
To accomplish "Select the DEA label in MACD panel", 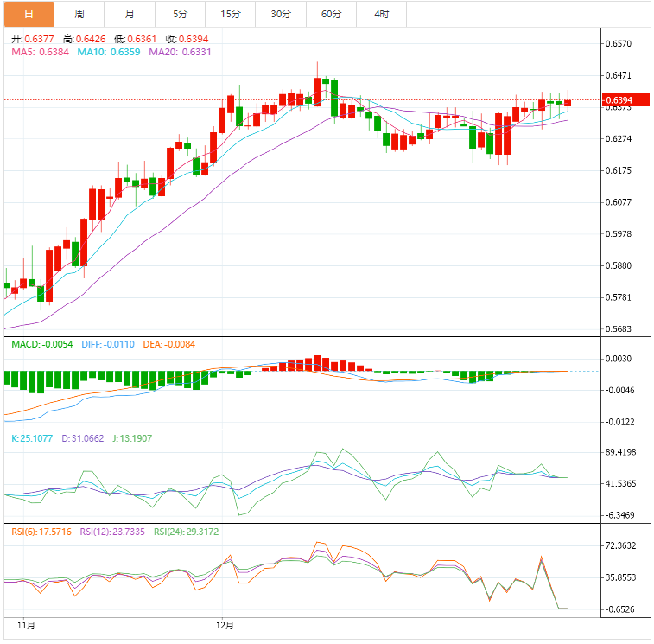I will (x=170, y=345).
